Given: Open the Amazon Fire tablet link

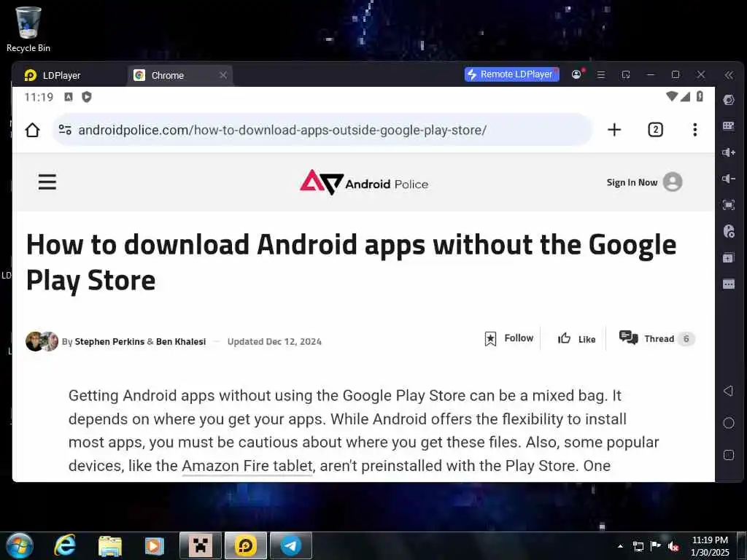Looking at the screenshot, I should (247, 466).
